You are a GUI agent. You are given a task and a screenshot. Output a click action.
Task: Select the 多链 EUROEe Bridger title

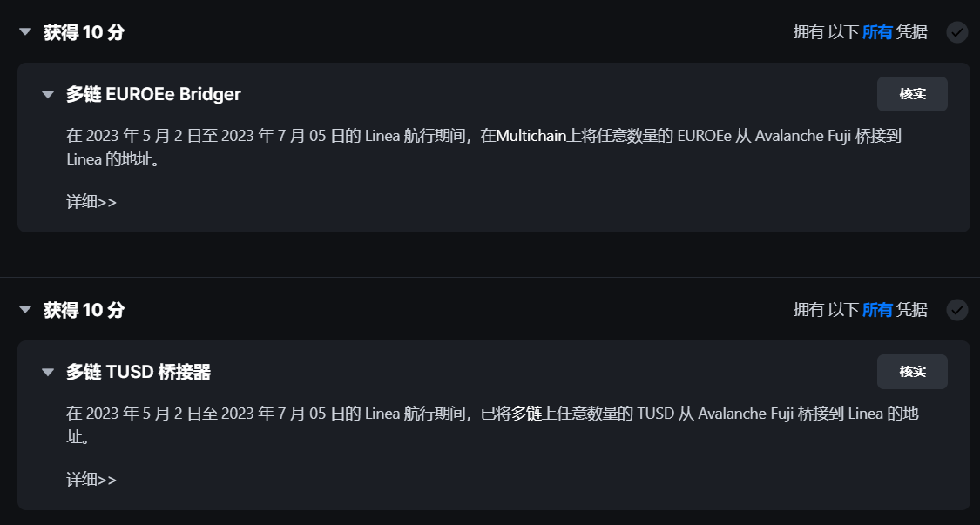point(153,94)
